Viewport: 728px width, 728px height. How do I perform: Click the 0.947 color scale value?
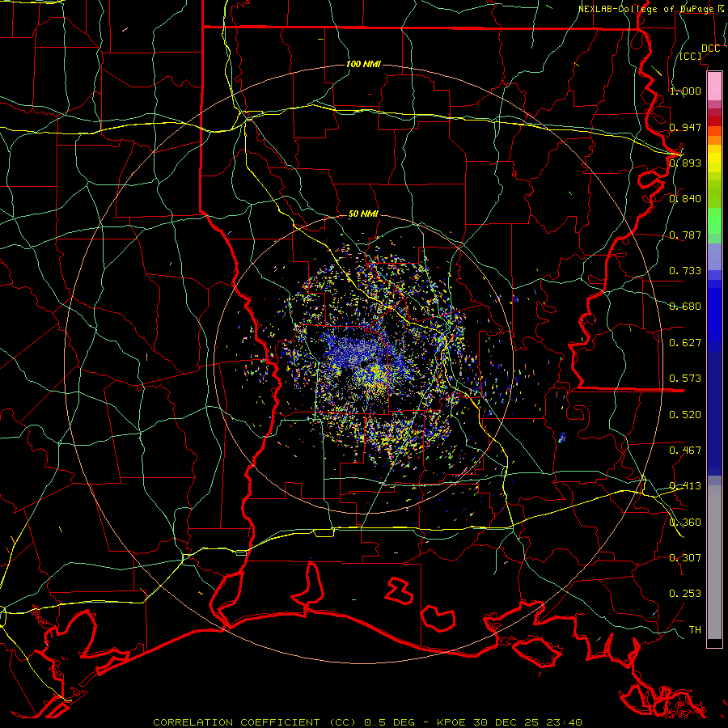click(685, 127)
